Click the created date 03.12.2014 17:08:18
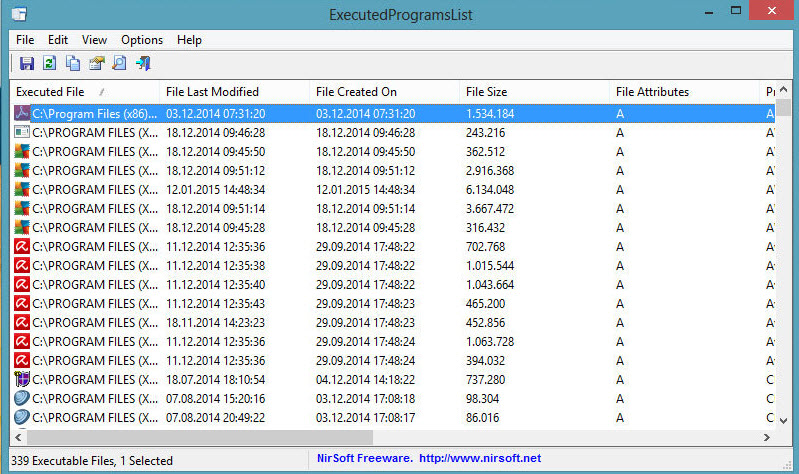The height and width of the screenshot is (474, 799). [x=365, y=399]
